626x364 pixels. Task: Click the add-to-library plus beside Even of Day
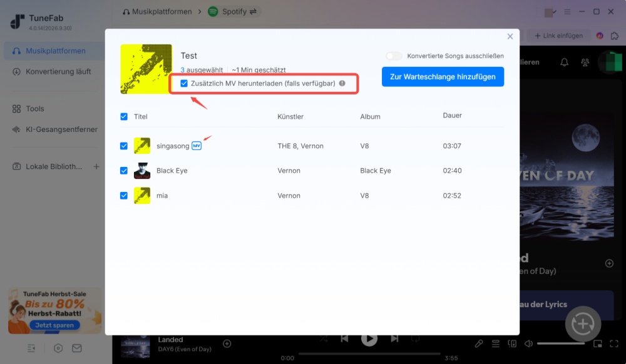pyautogui.click(x=609, y=263)
